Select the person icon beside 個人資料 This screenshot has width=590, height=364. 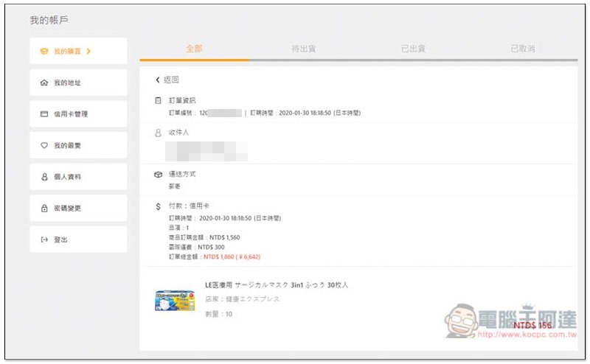tap(44, 178)
